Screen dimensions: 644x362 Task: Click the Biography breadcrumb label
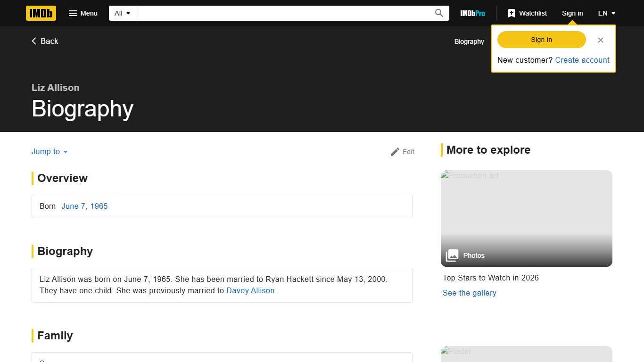(469, 41)
